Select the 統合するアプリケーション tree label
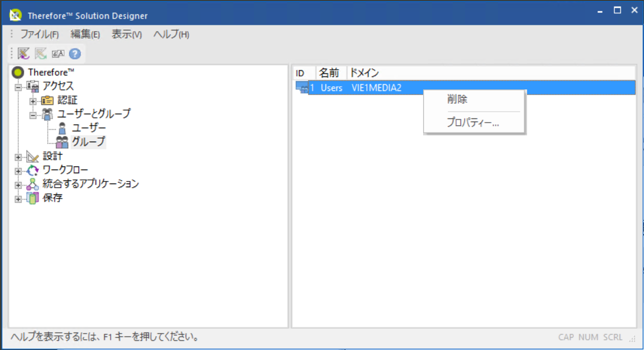 pyautogui.click(x=91, y=184)
